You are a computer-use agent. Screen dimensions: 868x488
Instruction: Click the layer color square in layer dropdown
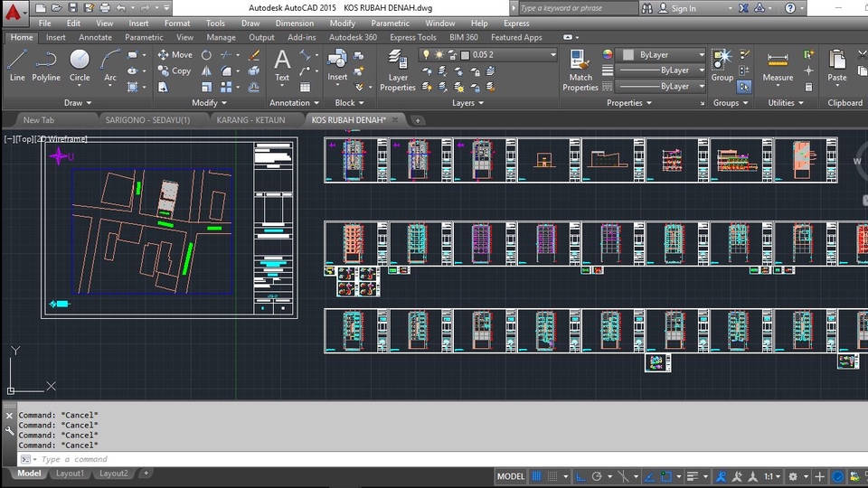tap(465, 55)
